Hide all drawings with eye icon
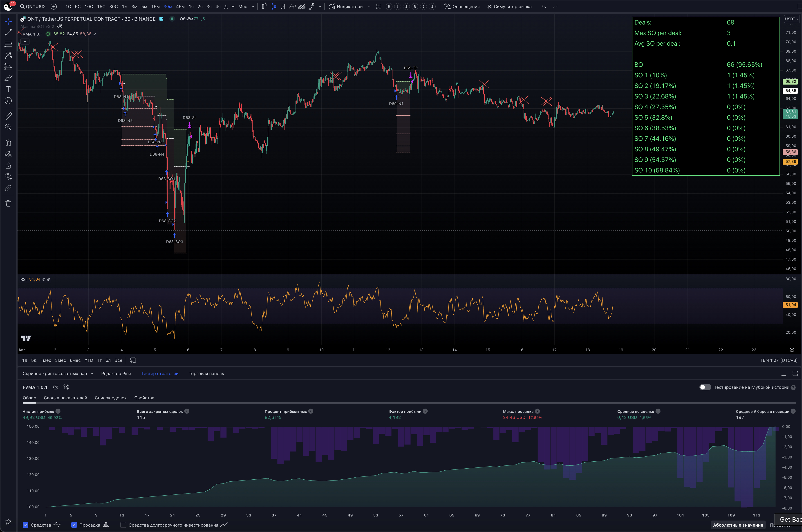 pos(8,177)
